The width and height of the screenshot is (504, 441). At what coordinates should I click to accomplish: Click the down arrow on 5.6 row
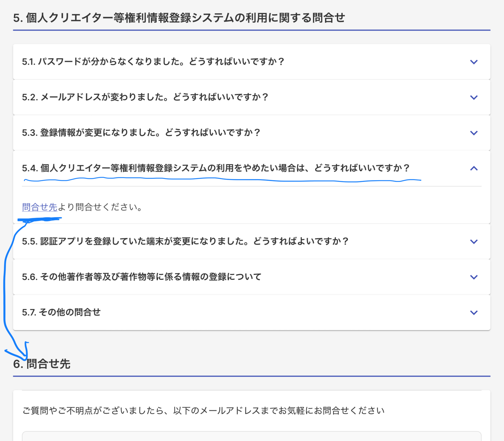click(x=474, y=277)
